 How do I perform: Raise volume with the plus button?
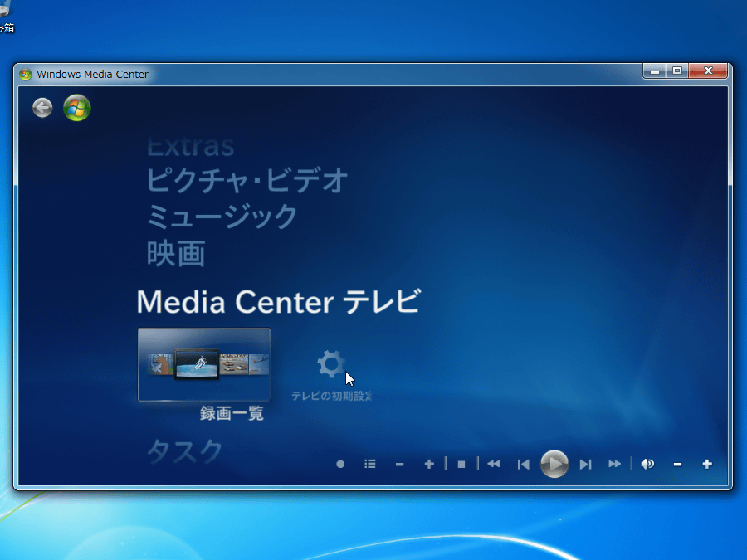click(707, 465)
